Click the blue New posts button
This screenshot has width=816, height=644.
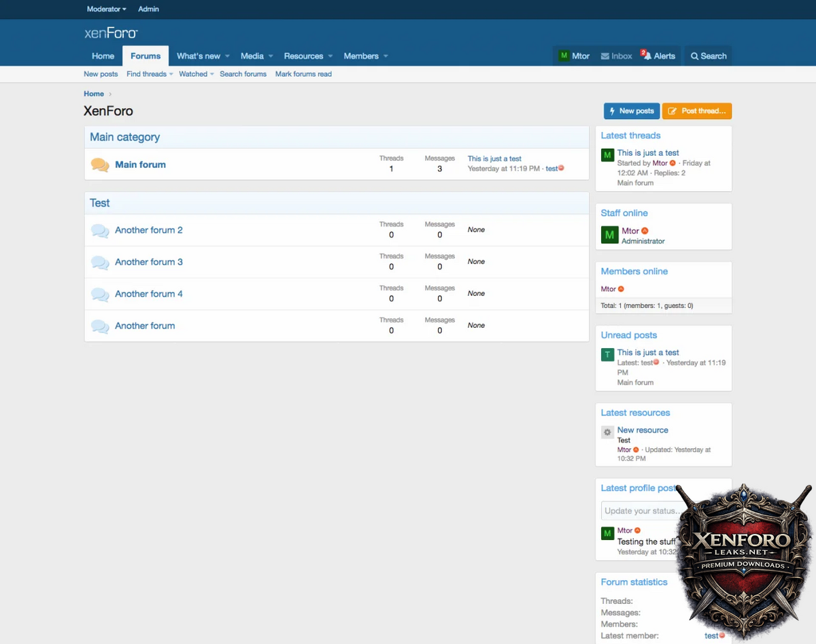click(x=631, y=111)
